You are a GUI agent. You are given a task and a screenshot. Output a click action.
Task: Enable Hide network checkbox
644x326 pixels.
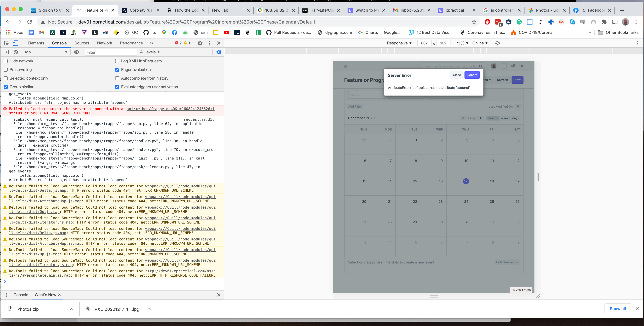[x=5, y=61]
